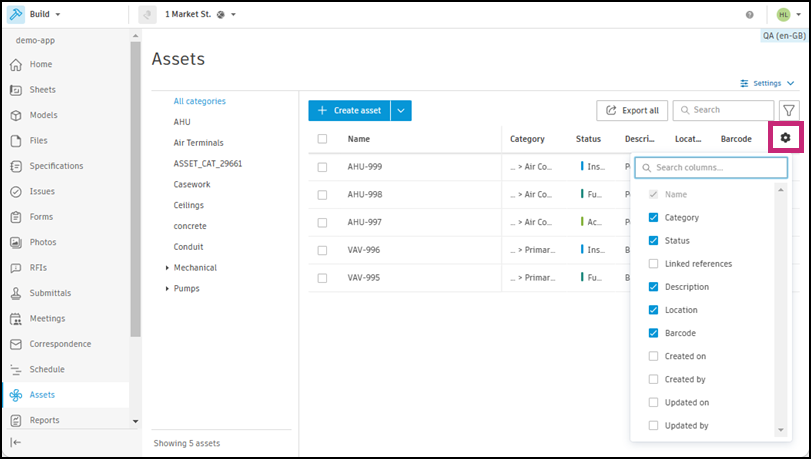Click the Export all button
The height and width of the screenshot is (459, 811).
pos(632,110)
